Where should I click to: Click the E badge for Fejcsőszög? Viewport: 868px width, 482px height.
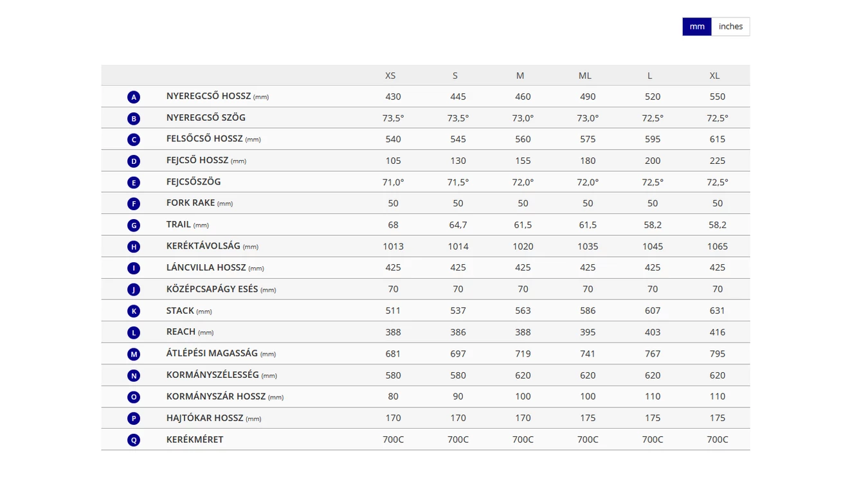click(x=134, y=183)
